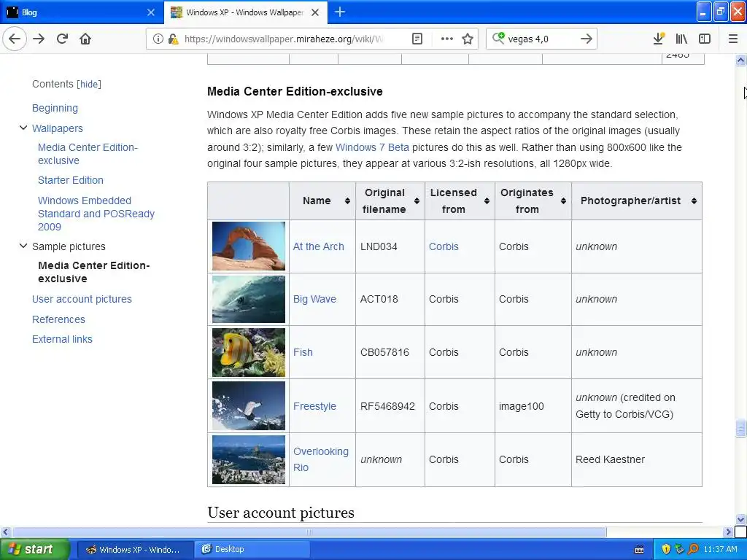
Task: Open the Big Wave thumbnail image
Action: click(249, 299)
